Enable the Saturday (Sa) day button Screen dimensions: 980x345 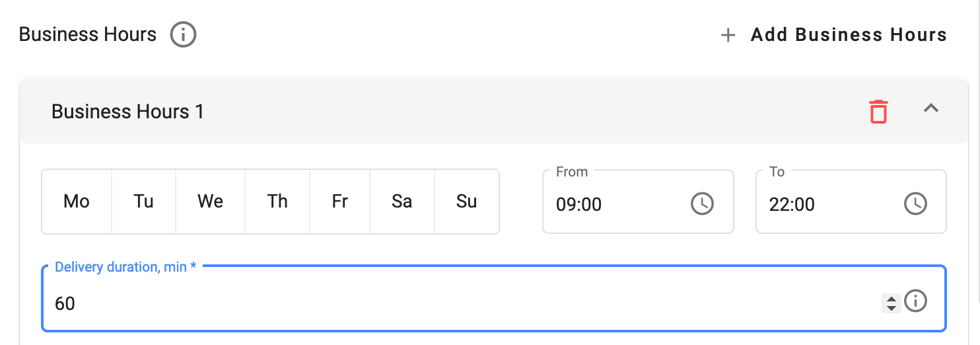[x=402, y=202]
